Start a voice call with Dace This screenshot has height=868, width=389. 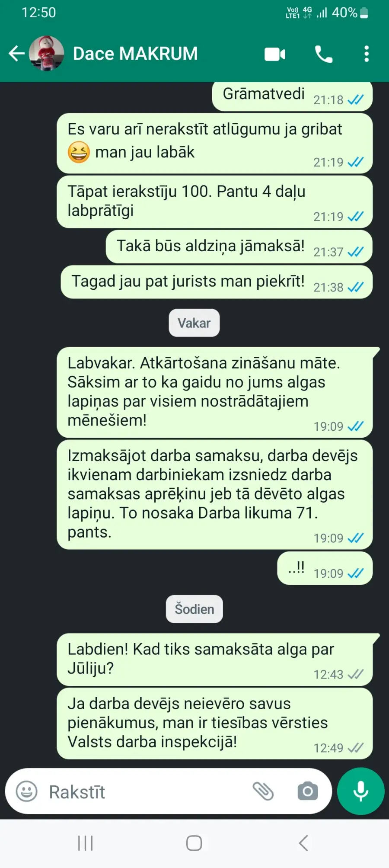324,54
